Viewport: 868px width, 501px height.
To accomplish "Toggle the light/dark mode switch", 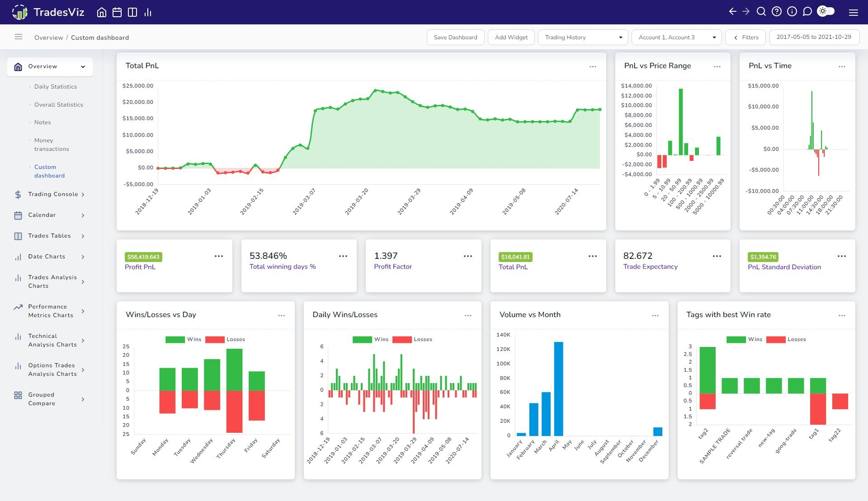I will pyautogui.click(x=826, y=11).
